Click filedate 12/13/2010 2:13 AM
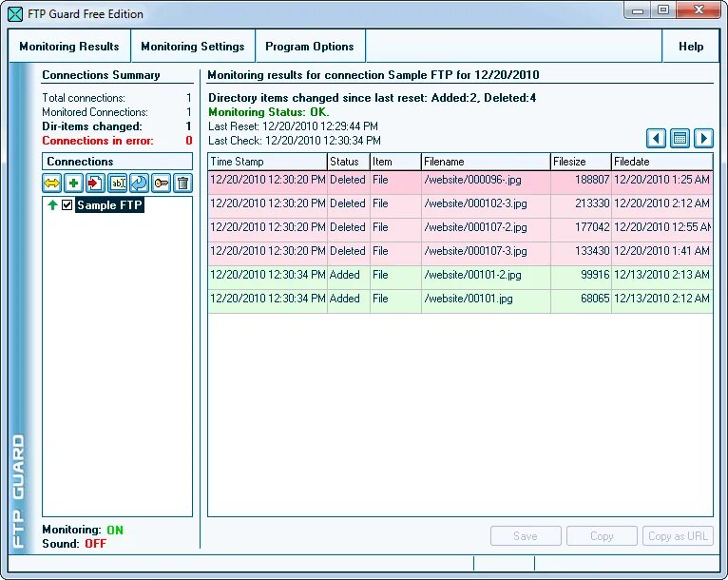 coord(661,275)
